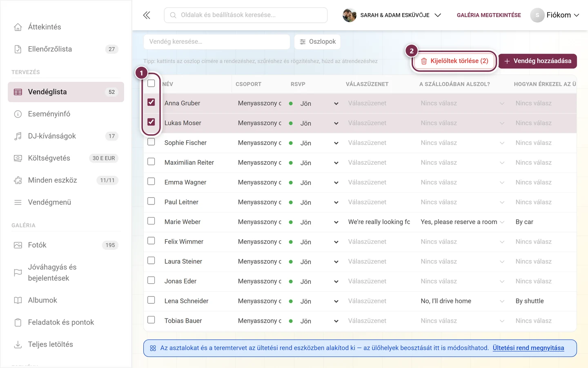
Task: Expand the Fiókom account menu
Action: click(x=555, y=15)
